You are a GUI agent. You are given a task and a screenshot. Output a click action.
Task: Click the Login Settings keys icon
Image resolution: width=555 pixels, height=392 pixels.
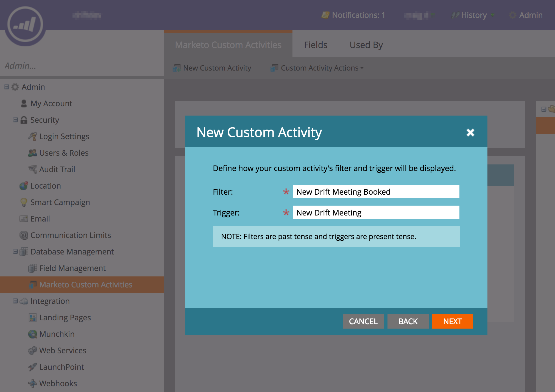tap(33, 136)
